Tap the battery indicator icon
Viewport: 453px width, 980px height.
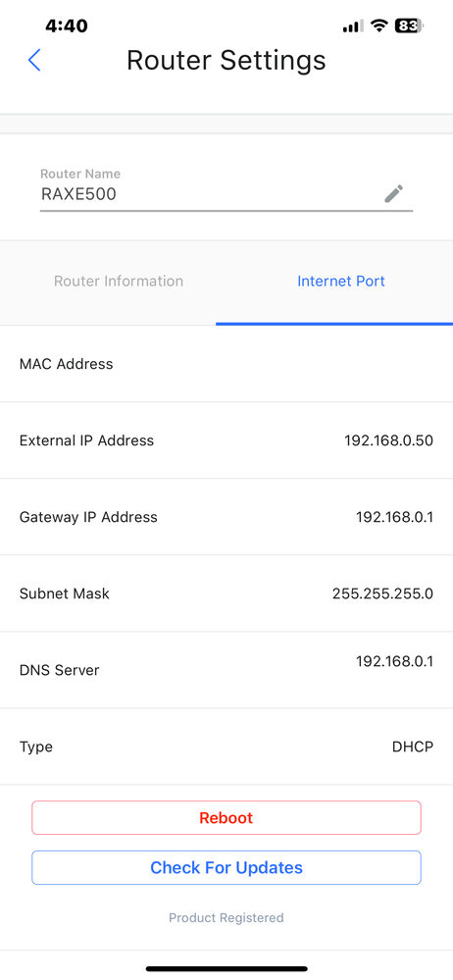tap(409, 26)
